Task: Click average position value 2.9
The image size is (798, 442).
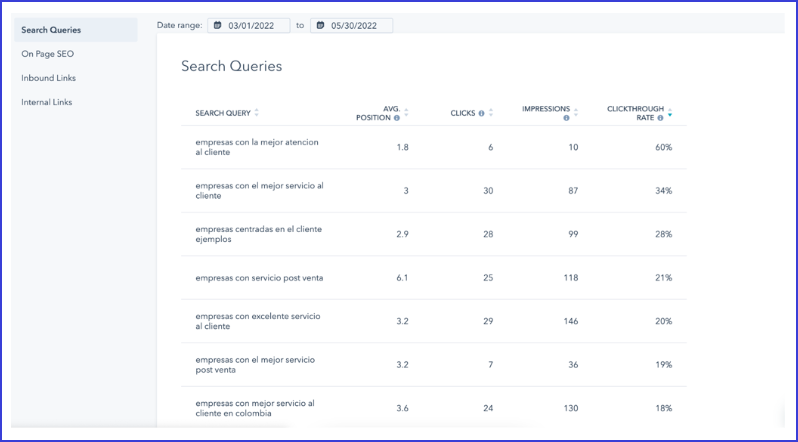Action: click(402, 234)
